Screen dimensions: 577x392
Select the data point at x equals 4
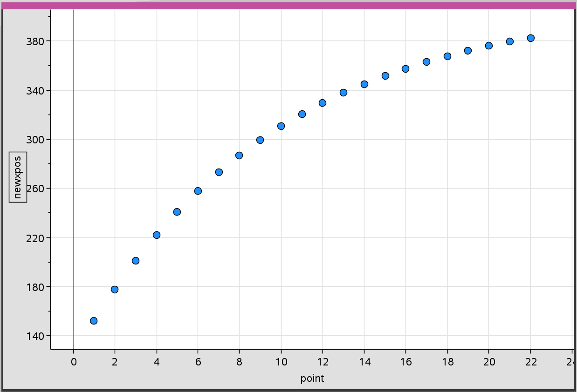click(157, 235)
